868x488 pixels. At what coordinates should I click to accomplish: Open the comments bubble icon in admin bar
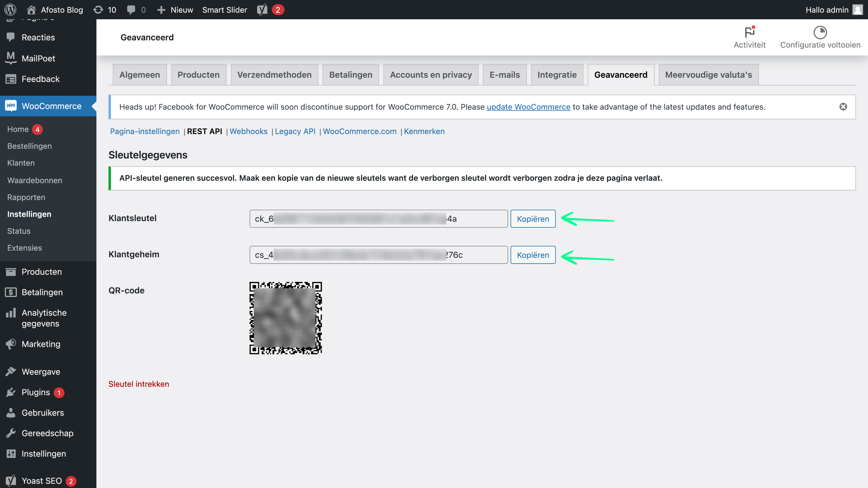point(131,10)
